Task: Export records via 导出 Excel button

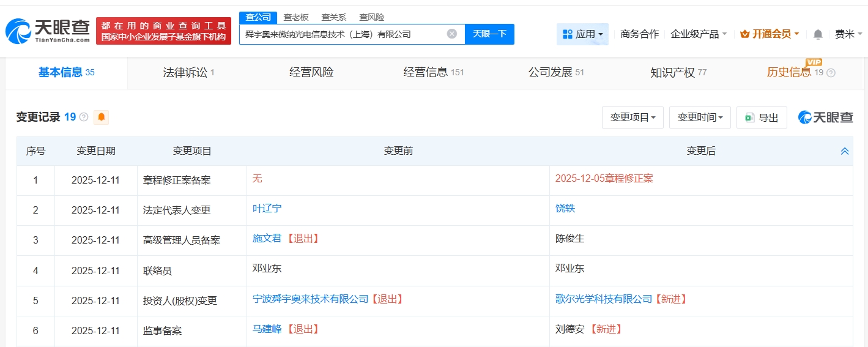Action: pyautogui.click(x=762, y=118)
